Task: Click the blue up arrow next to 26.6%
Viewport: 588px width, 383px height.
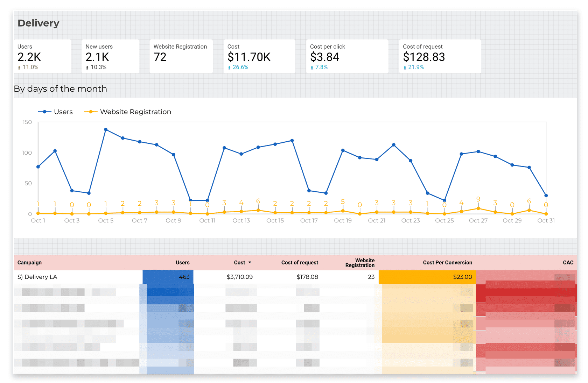Action: (x=229, y=68)
